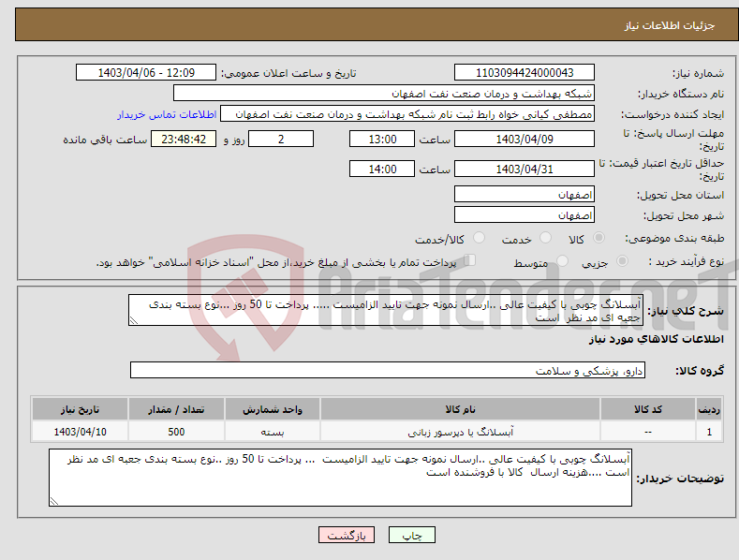
Task: Click the گروه کالا field دارو، پزشکی و سلامت
Action: pos(388,371)
